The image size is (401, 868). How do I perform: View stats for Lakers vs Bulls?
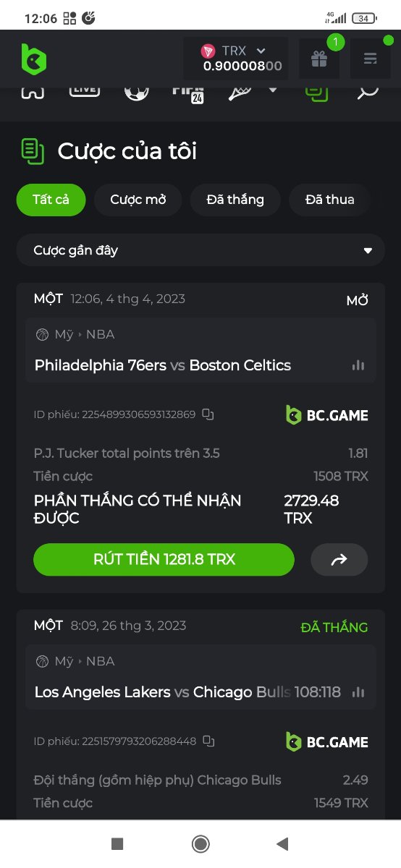358,692
